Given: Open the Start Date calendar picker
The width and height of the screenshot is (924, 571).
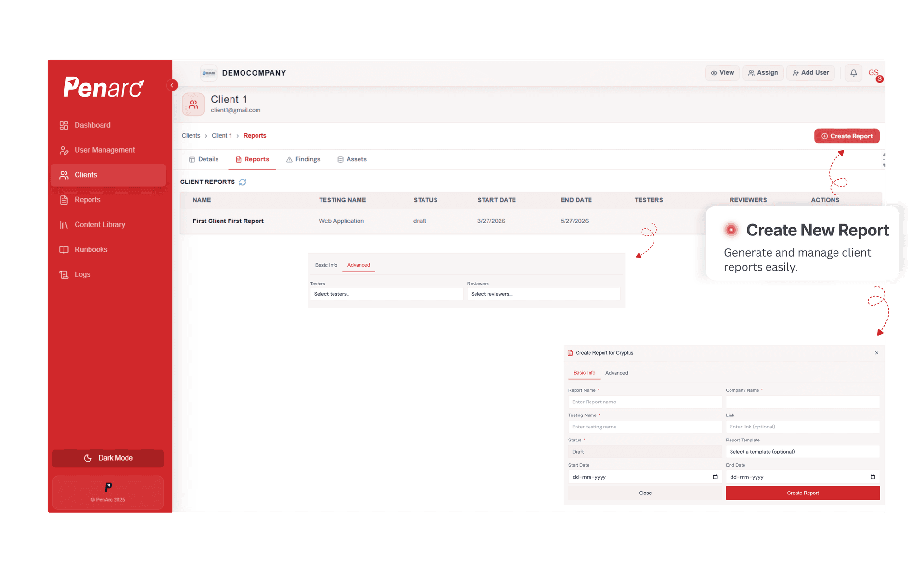Looking at the screenshot, I should tap(714, 477).
